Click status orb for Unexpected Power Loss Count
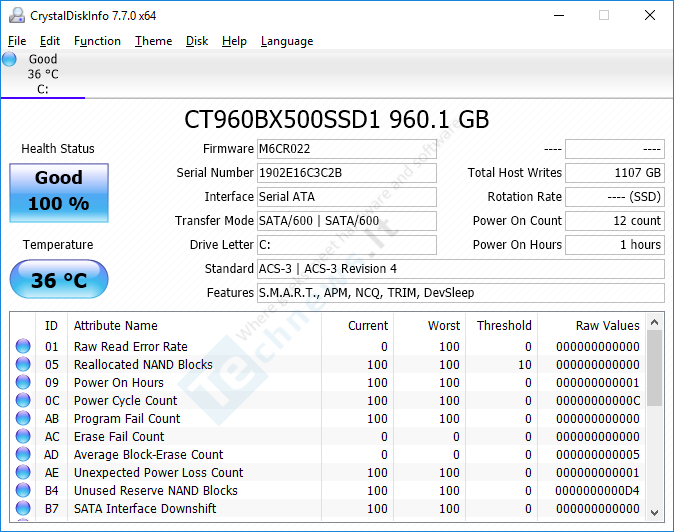The height and width of the screenshot is (532, 674). pyautogui.click(x=23, y=472)
